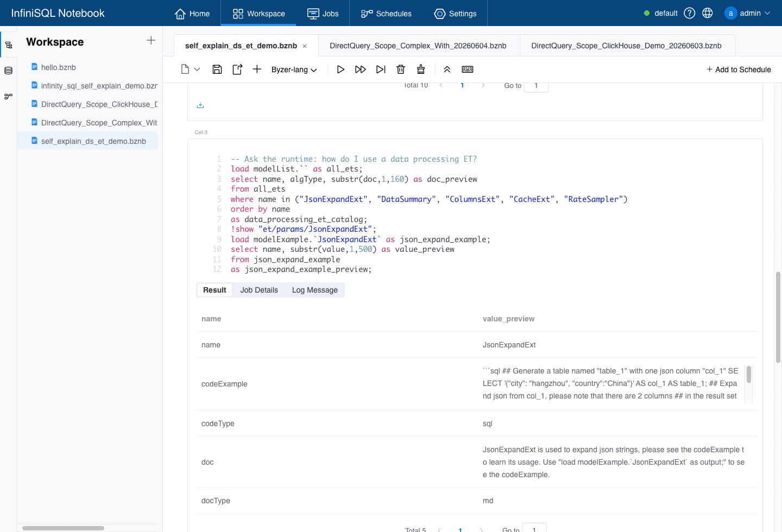Switch to Log Message tab
The height and width of the screenshot is (532, 782).
coord(315,290)
